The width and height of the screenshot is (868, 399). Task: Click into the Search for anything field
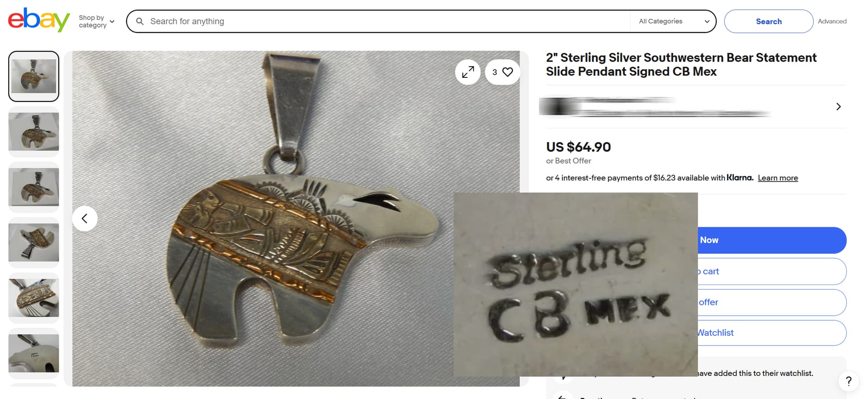tap(389, 21)
